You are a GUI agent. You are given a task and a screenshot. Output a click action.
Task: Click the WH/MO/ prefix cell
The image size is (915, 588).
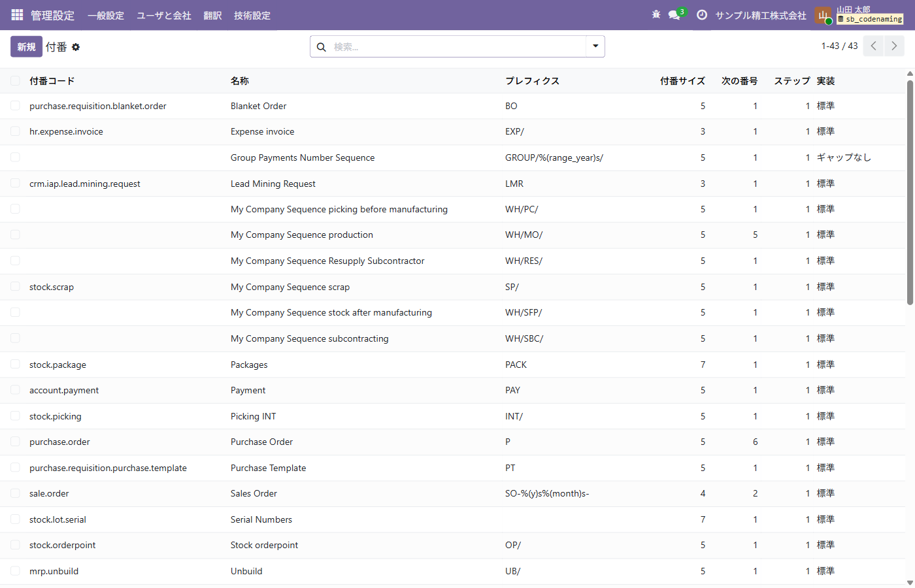[x=524, y=235]
